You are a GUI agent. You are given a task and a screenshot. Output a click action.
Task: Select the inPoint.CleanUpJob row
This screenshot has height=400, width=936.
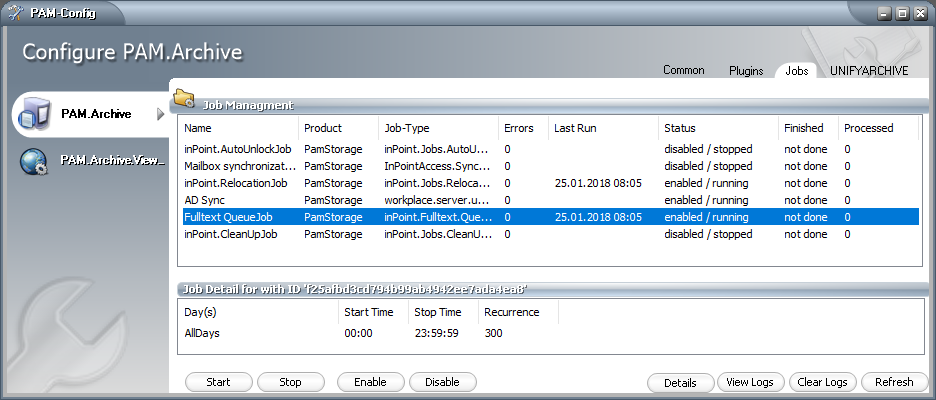550,235
